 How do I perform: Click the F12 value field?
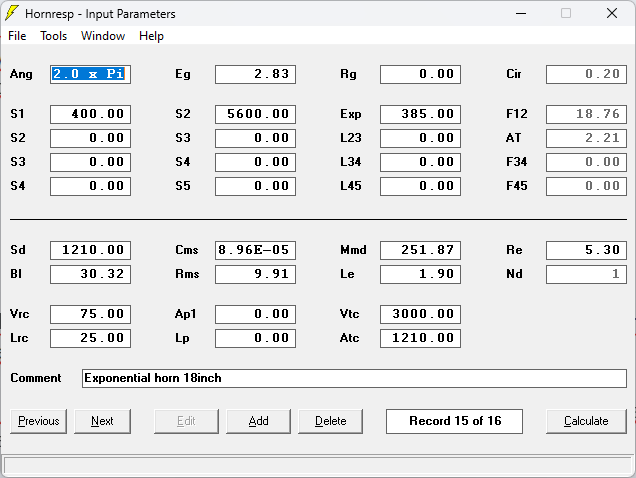[x=586, y=114]
